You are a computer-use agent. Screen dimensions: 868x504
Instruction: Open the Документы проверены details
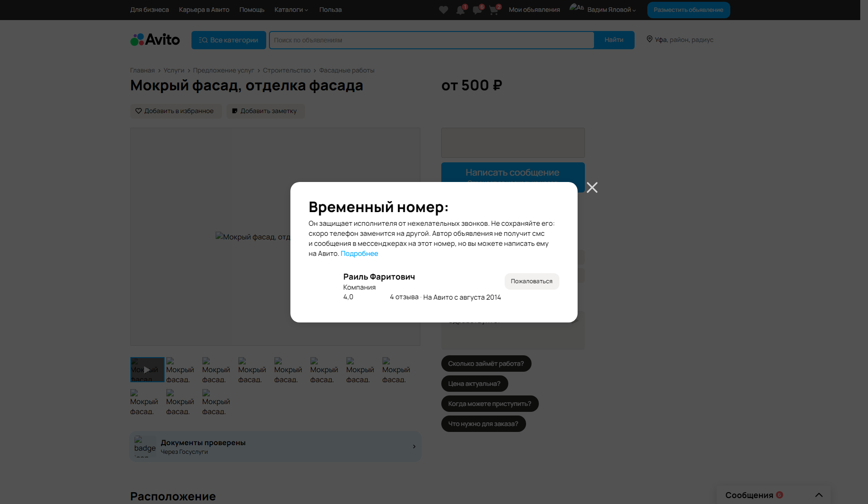click(x=275, y=447)
